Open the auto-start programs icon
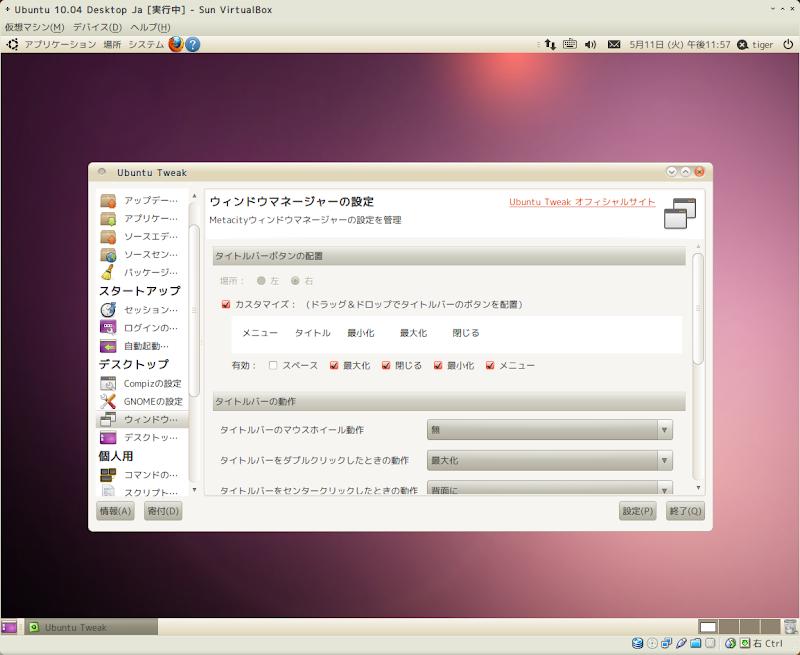 pyautogui.click(x=108, y=346)
